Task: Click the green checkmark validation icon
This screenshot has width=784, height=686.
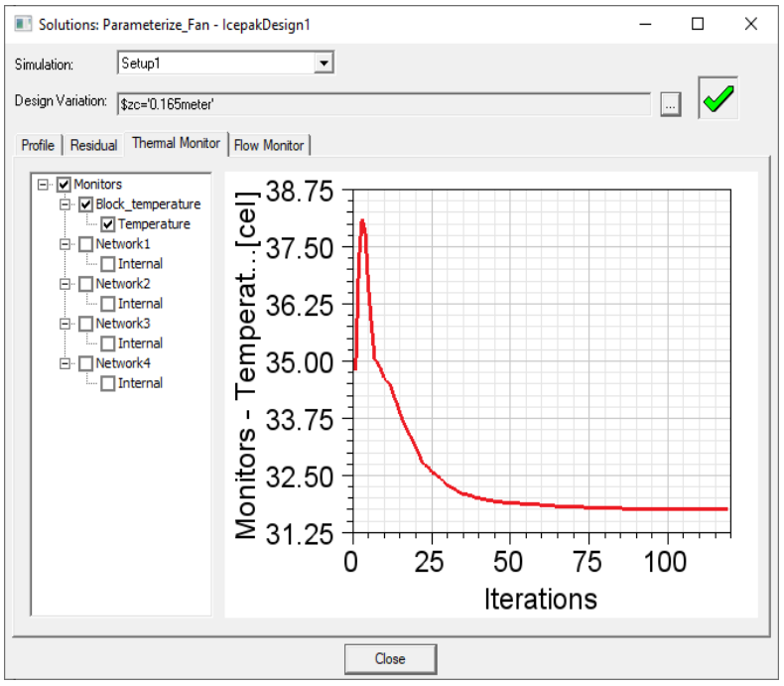Action: pos(718,98)
